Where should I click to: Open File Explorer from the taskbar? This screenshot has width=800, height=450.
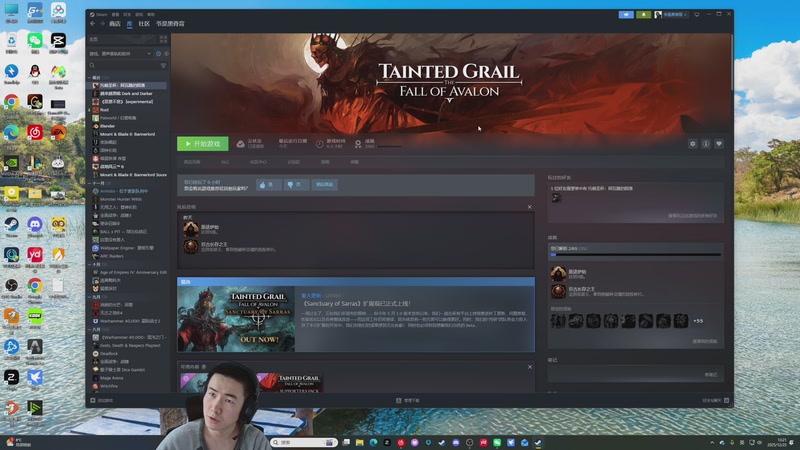tap(360, 442)
